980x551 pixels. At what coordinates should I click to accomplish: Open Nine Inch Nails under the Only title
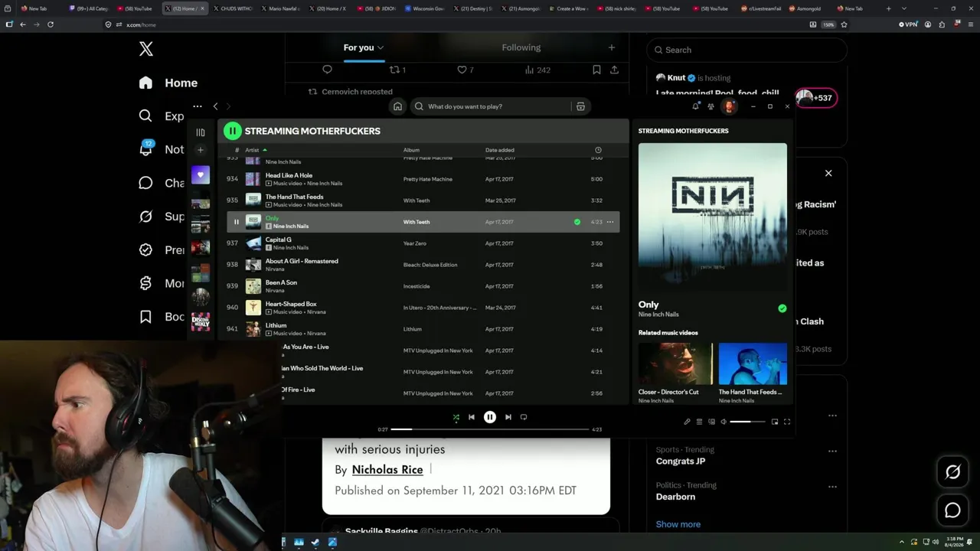coord(658,315)
